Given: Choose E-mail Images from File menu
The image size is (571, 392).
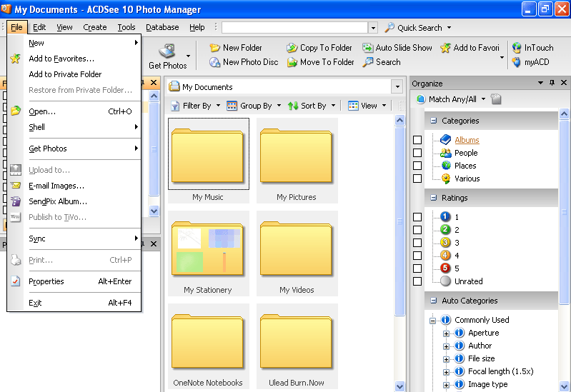Looking at the screenshot, I should coord(74,186).
